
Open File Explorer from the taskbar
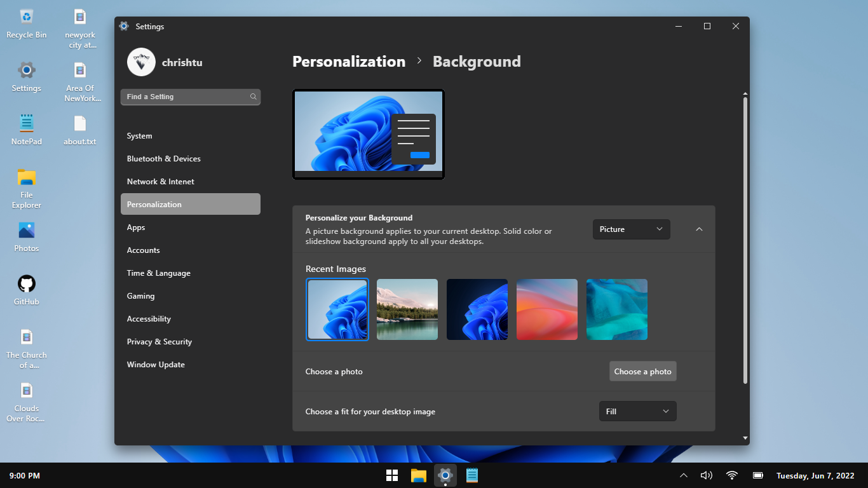(418, 475)
